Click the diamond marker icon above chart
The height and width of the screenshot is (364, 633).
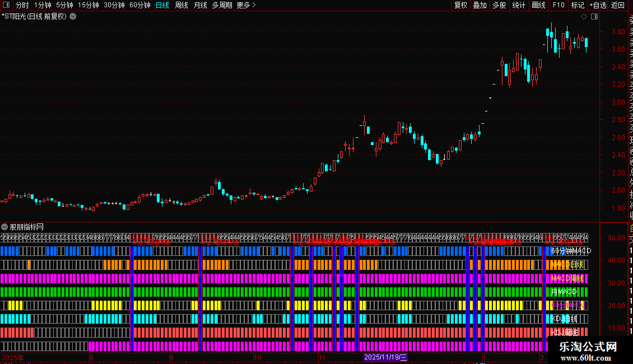(x=584, y=17)
